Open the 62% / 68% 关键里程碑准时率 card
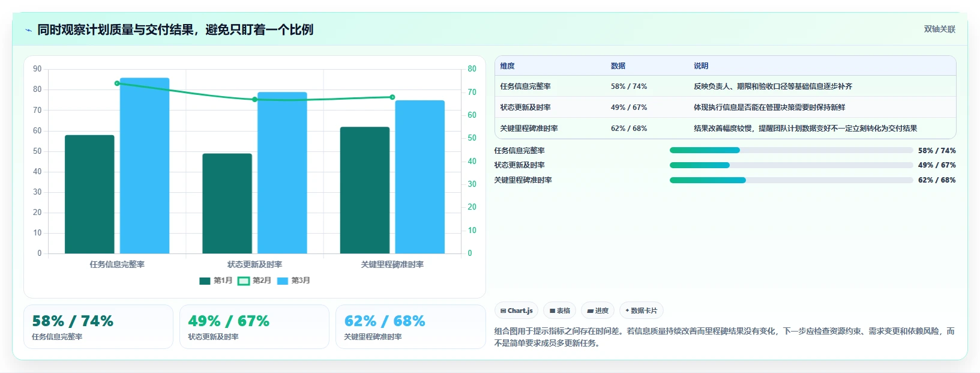The image size is (980, 373). point(410,327)
